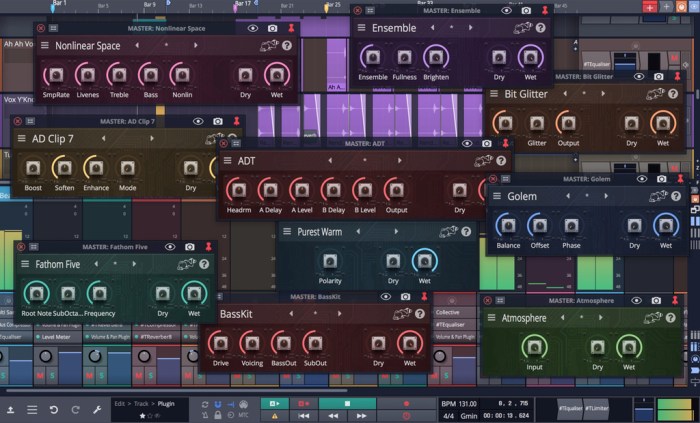Pin the Ensemble plugin window
This screenshot has width=700, height=423.
[x=545, y=11]
